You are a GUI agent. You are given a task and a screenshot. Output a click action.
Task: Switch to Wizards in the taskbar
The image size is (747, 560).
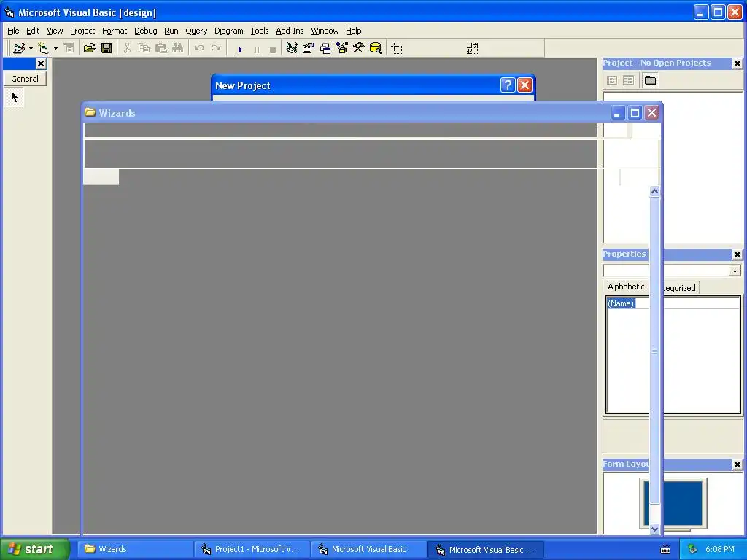(135, 549)
